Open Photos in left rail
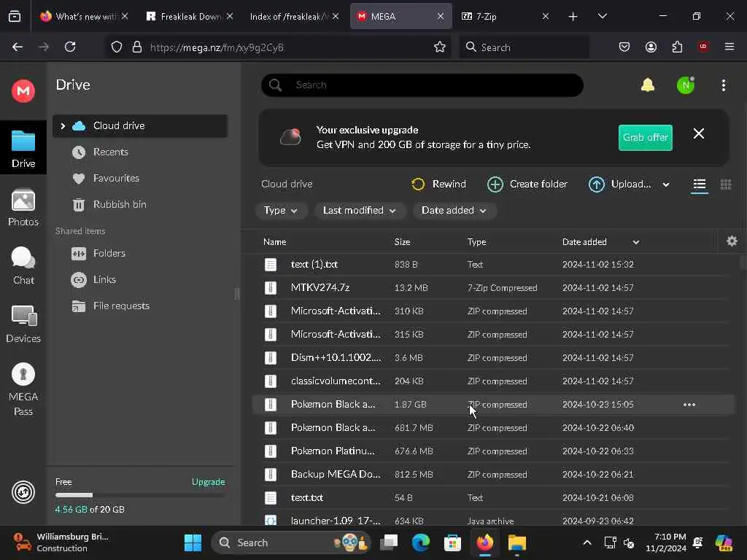Image resolution: width=747 pixels, height=560 pixels. pos(23,208)
